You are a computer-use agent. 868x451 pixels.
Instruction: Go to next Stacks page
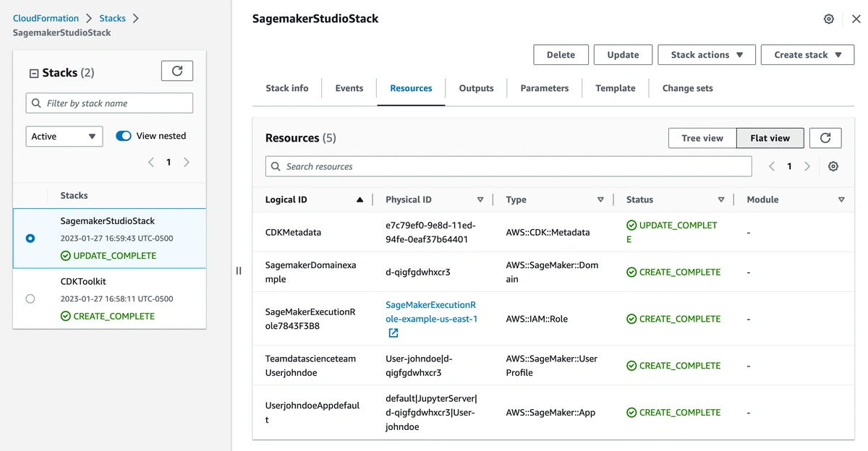click(187, 162)
